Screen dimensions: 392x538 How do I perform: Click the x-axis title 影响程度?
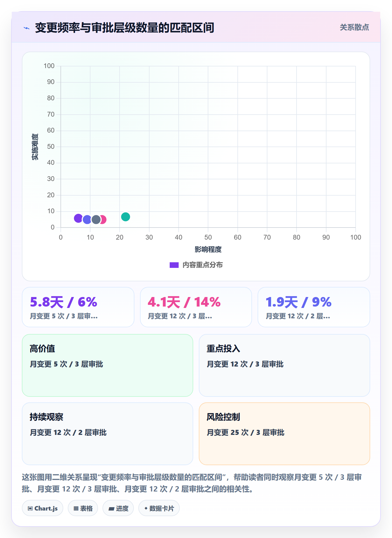208,249
